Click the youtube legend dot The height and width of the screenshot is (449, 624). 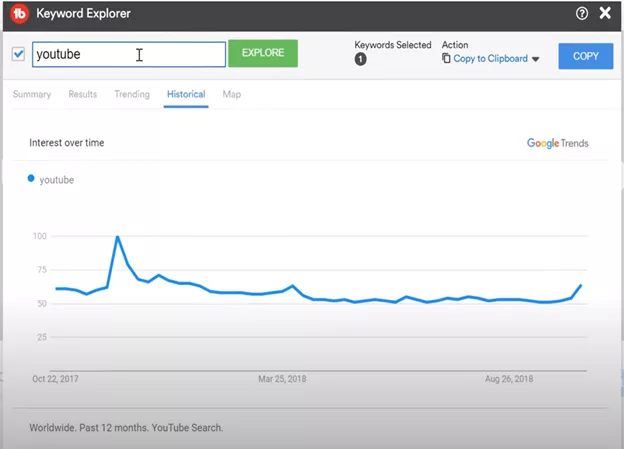click(x=31, y=178)
